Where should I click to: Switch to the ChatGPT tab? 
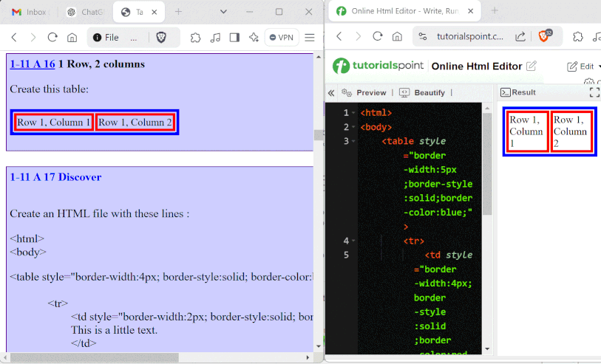[84, 12]
